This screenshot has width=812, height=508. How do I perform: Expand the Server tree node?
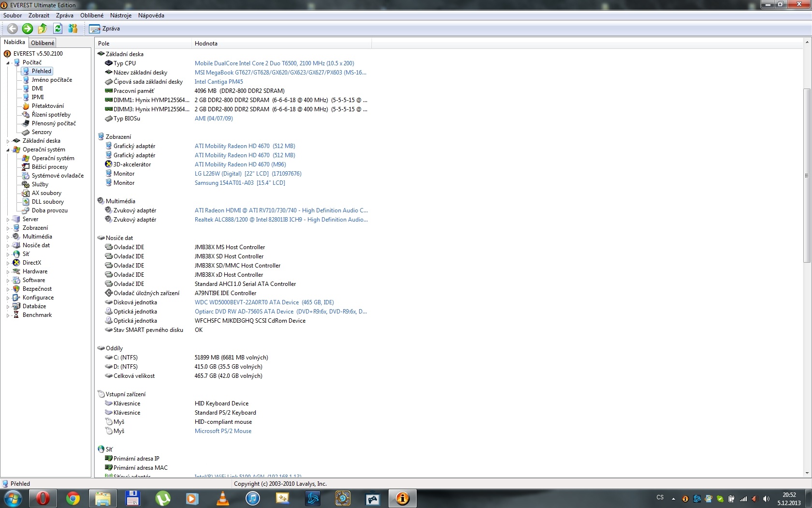[x=8, y=220]
